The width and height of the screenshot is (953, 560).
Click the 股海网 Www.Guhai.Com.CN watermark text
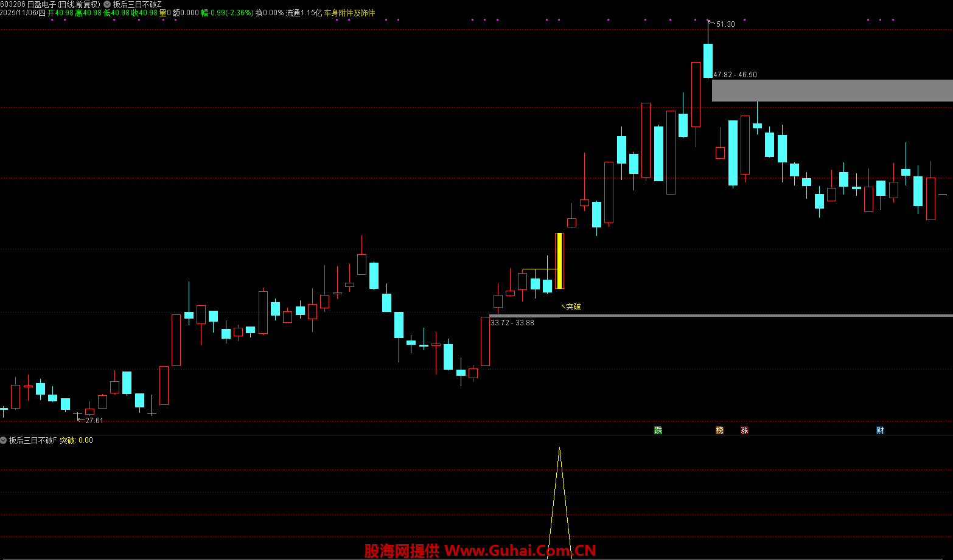click(480, 551)
